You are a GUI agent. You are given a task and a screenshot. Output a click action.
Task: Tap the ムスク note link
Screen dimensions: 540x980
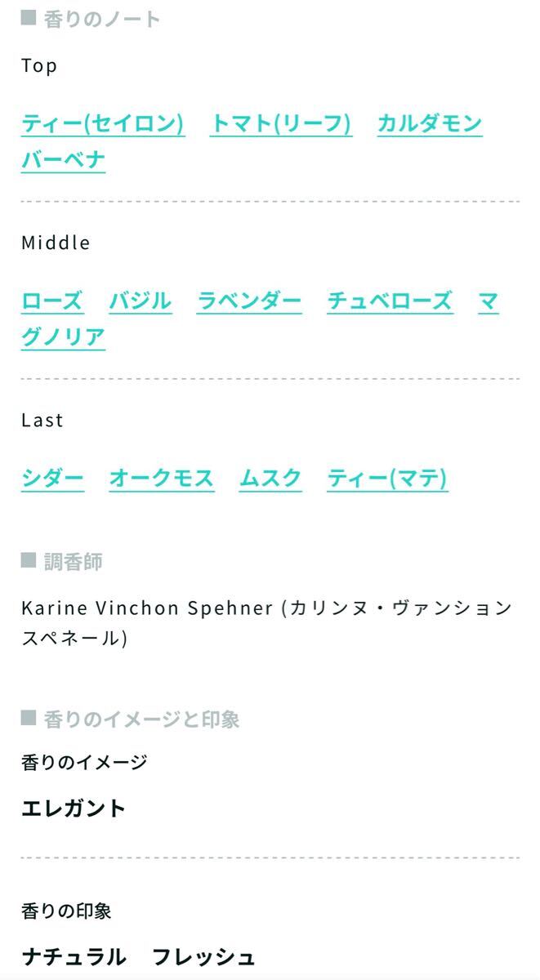pyautogui.click(x=270, y=479)
